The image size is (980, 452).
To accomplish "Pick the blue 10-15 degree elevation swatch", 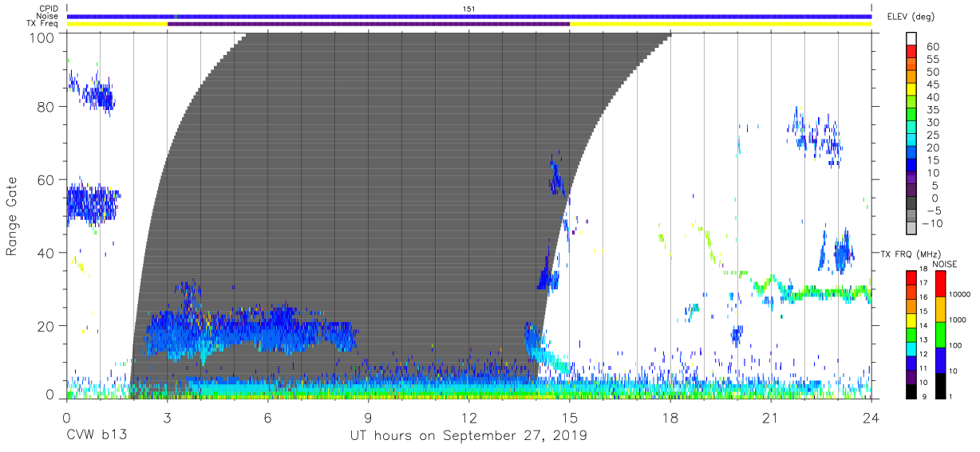I will tap(912, 167).
